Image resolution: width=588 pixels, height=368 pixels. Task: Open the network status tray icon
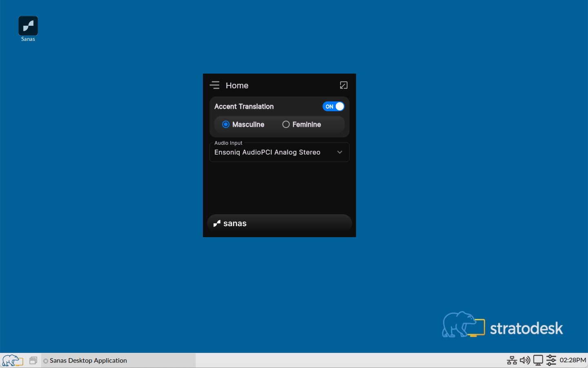pos(512,360)
